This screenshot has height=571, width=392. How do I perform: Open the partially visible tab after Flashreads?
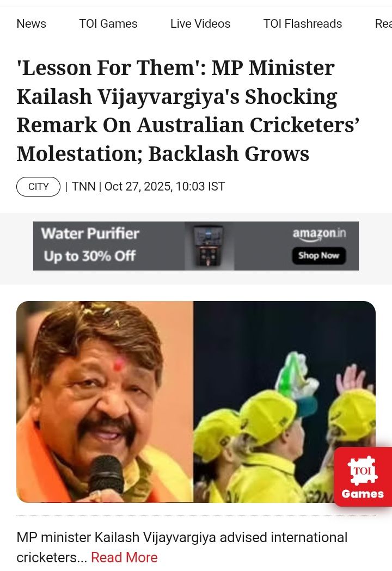[383, 23]
